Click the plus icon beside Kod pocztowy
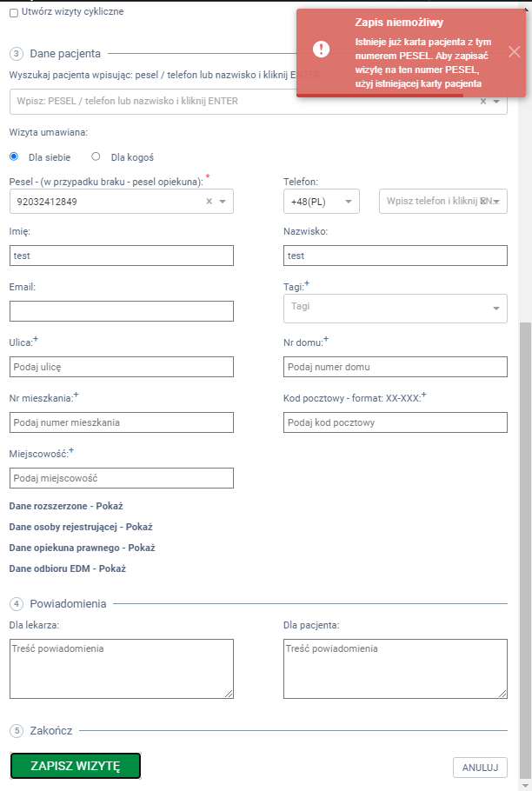This screenshot has width=532, height=791. point(423,395)
